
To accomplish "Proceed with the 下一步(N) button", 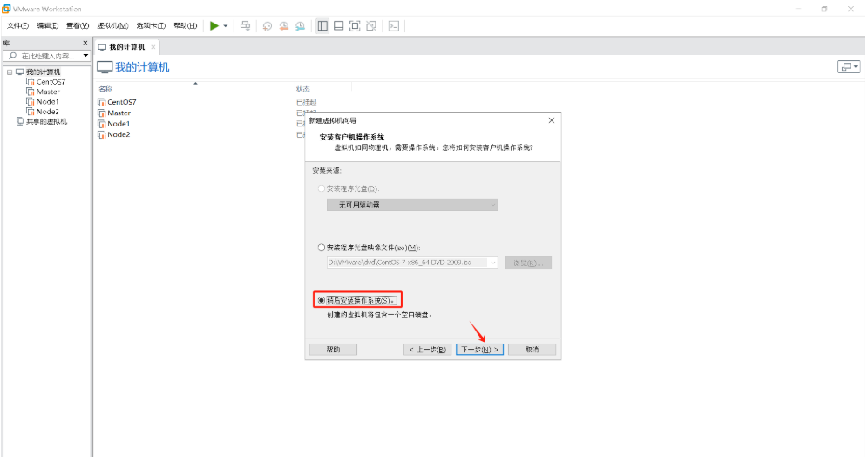I will pos(479,350).
